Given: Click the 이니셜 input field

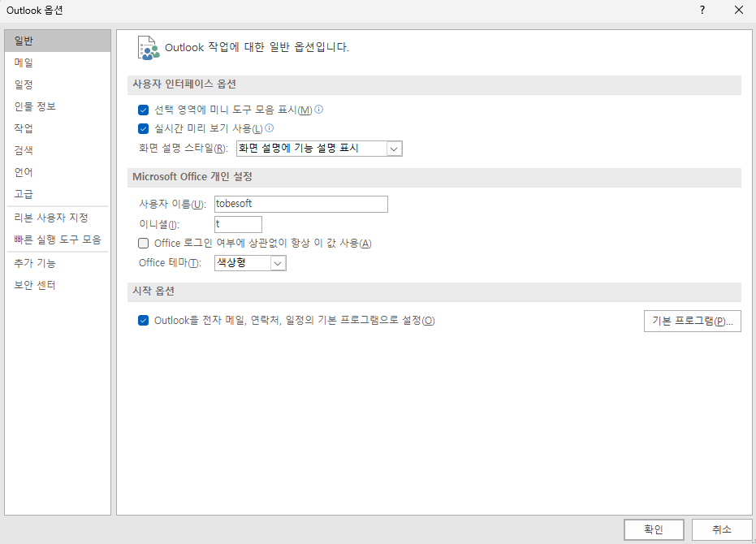Looking at the screenshot, I should pos(238,224).
